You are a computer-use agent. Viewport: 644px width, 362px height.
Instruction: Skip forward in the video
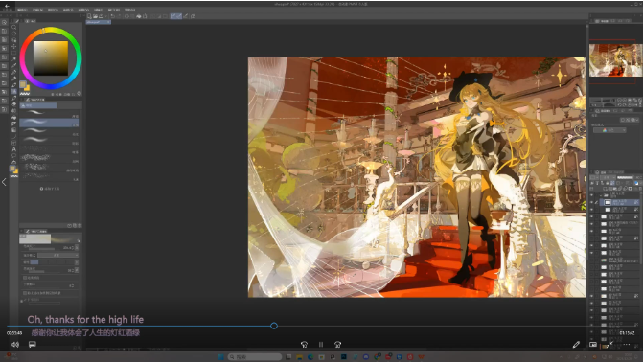tap(337, 345)
